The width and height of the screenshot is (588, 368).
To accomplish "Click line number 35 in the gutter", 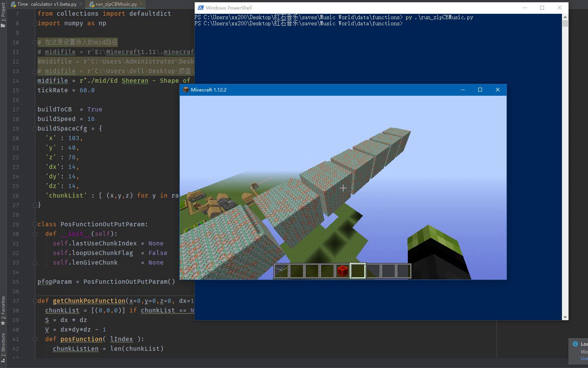I will [x=15, y=282].
